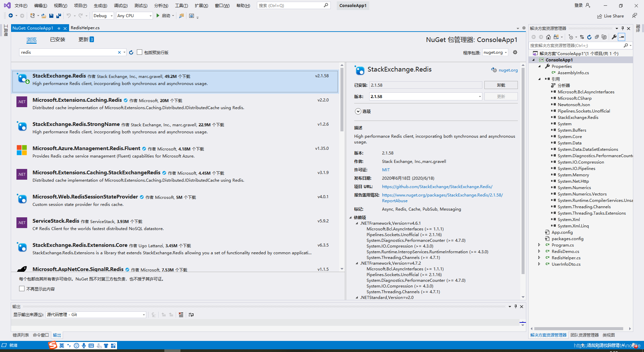Check the 包括预发行版 prerelease checkbox
The width and height of the screenshot is (644, 352).
tap(140, 52)
